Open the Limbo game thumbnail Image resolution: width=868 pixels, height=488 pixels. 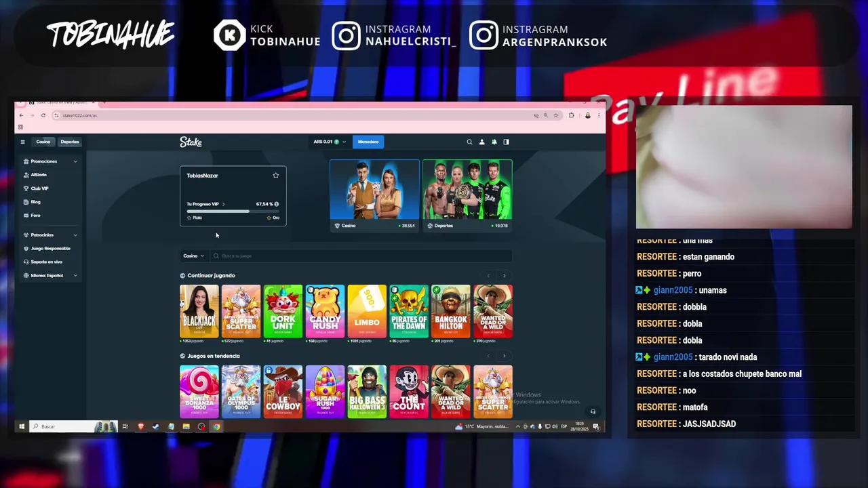click(x=367, y=311)
